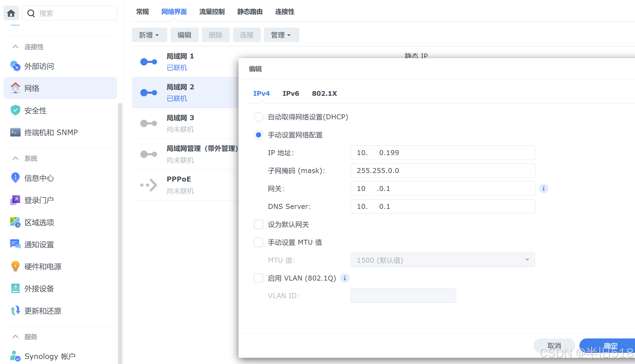Screen dimensions: 635x364
Task: Open Terminal and SNMP icon
Action: tap(15, 132)
